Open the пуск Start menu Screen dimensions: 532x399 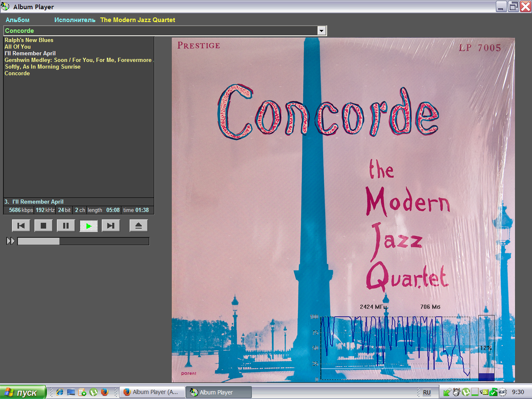22,392
